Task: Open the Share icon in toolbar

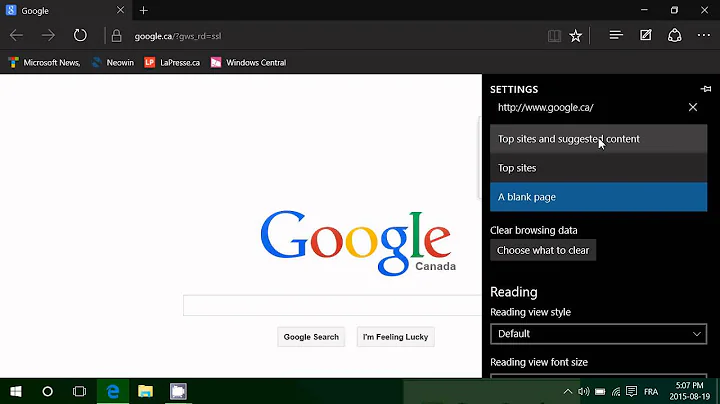Action: click(x=675, y=35)
